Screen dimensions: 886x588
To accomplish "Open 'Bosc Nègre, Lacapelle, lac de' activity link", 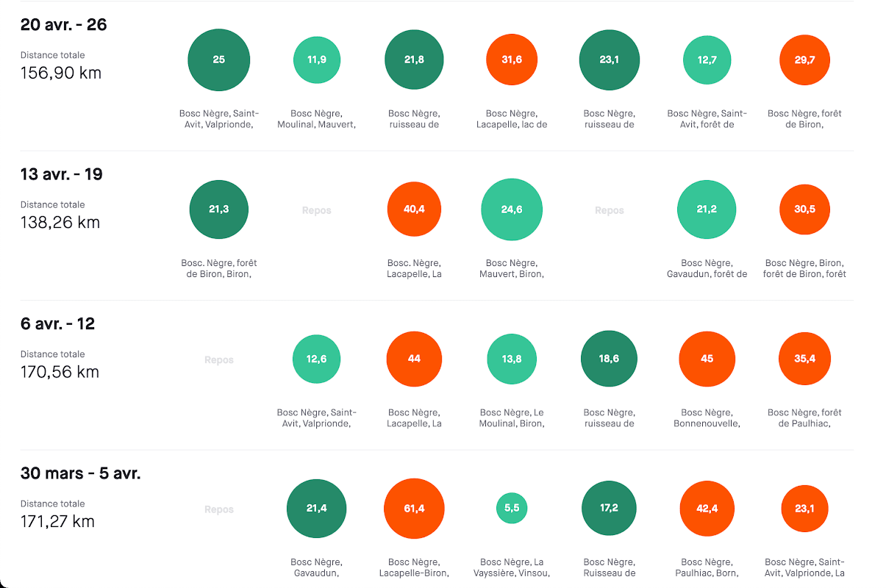I will [512, 119].
